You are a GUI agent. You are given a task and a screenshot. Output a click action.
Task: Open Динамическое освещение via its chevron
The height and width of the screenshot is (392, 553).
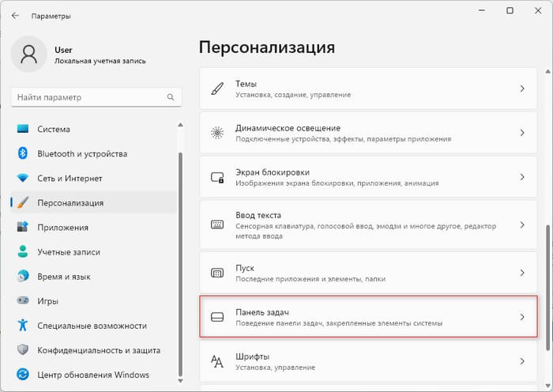522,133
